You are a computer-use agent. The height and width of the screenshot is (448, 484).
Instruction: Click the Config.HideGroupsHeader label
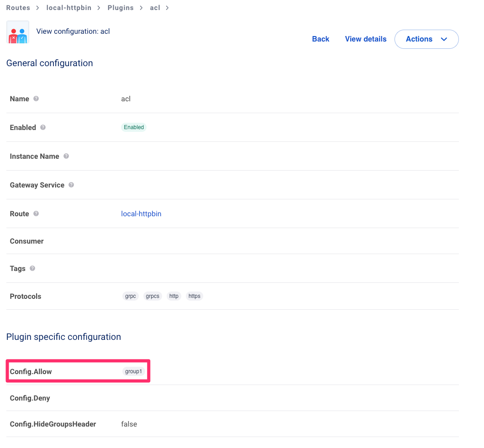(53, 424)
